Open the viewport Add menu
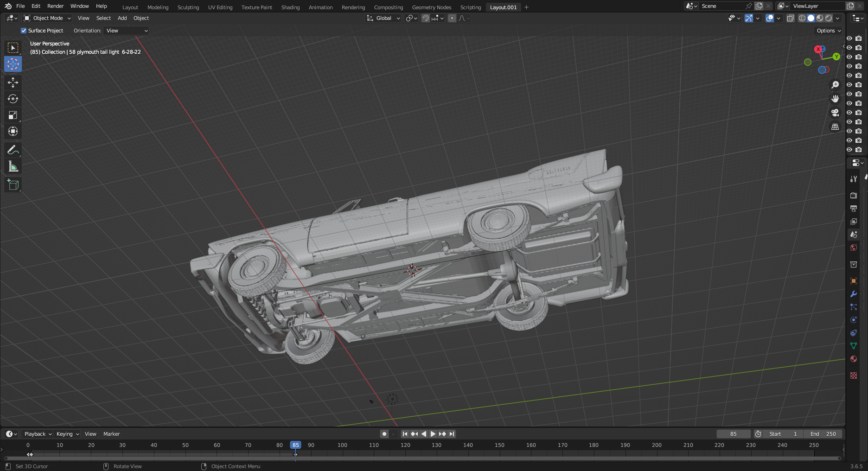 (122, 18)
